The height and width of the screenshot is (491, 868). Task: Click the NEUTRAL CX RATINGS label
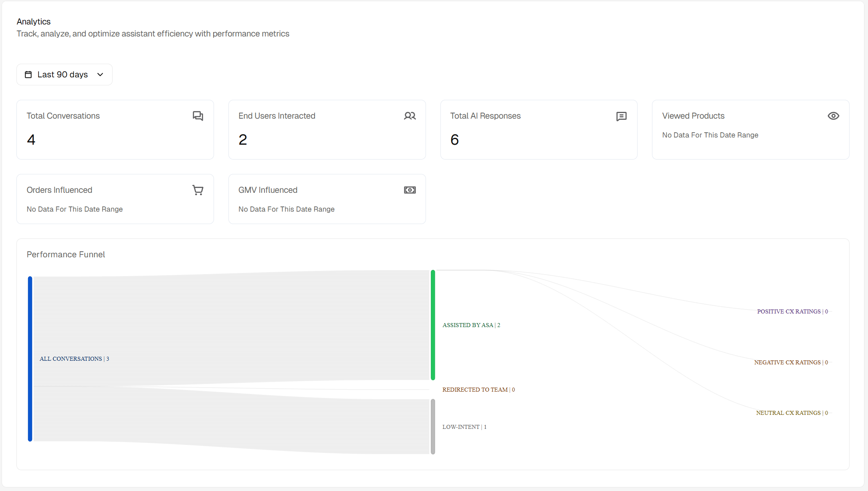(x=791, y=413)
